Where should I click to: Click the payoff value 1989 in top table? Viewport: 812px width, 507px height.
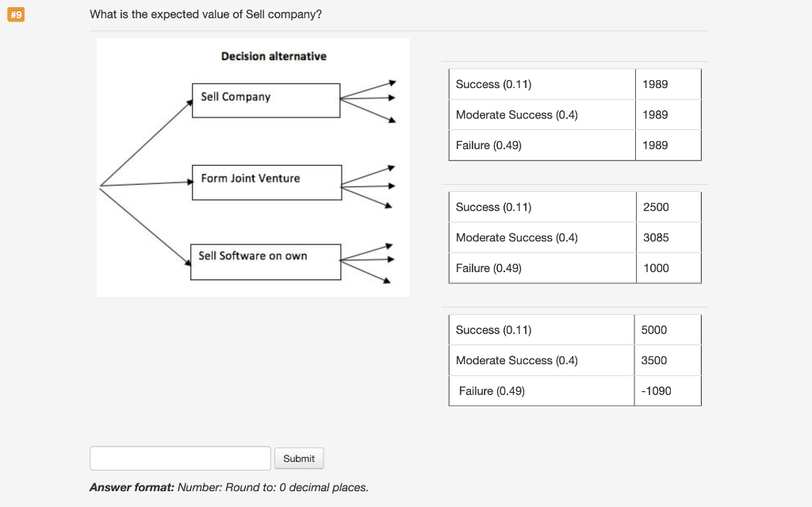pos(667,84)
